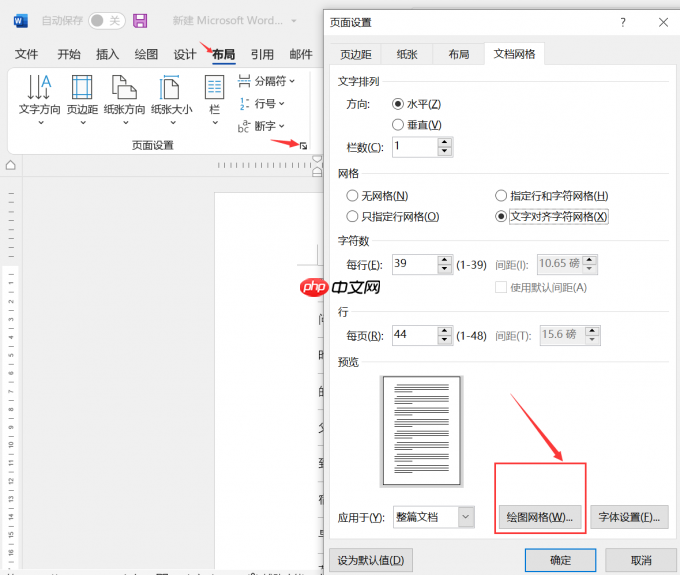
Task: Click the page preview thumbnail
Action: click(x=421, y=431)
